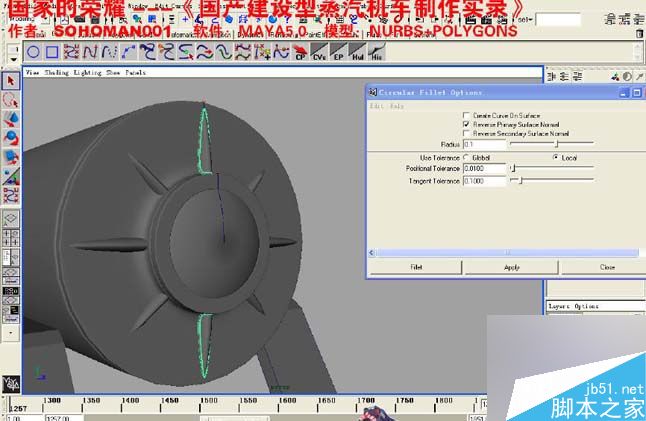Click the His shelf icon
This screenshot has width=646, height=421.
376,52
